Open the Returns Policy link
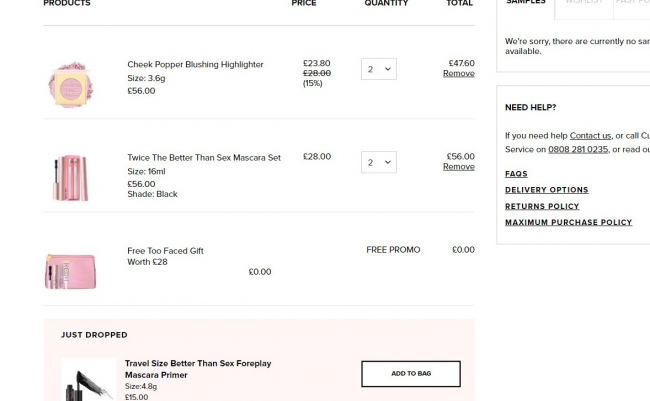 542,207
